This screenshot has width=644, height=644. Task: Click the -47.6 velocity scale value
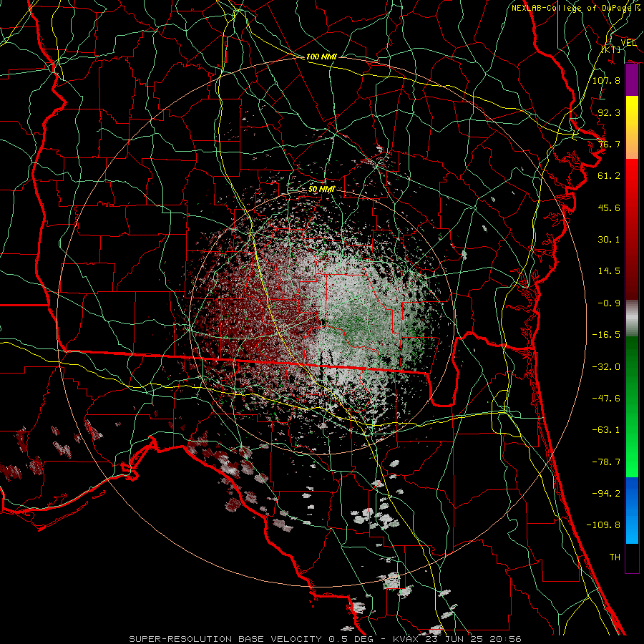point(606,399)
